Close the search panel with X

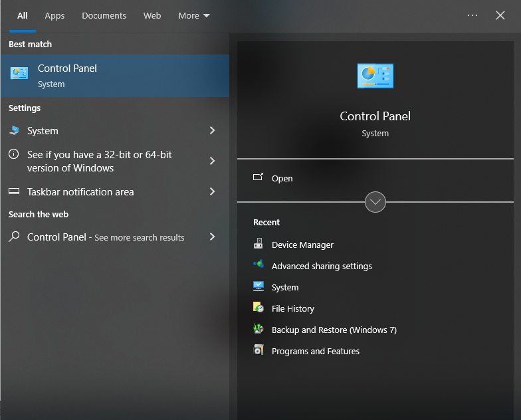500,15
